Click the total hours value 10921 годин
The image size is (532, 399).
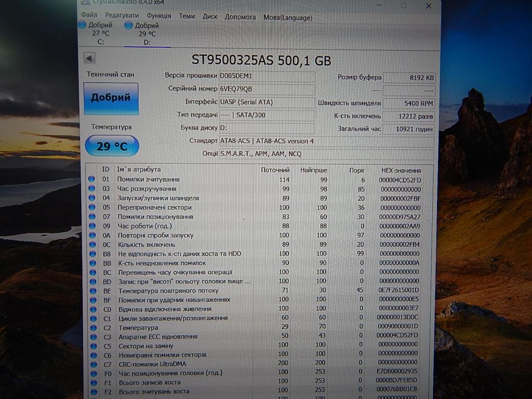tap(409, 129)
